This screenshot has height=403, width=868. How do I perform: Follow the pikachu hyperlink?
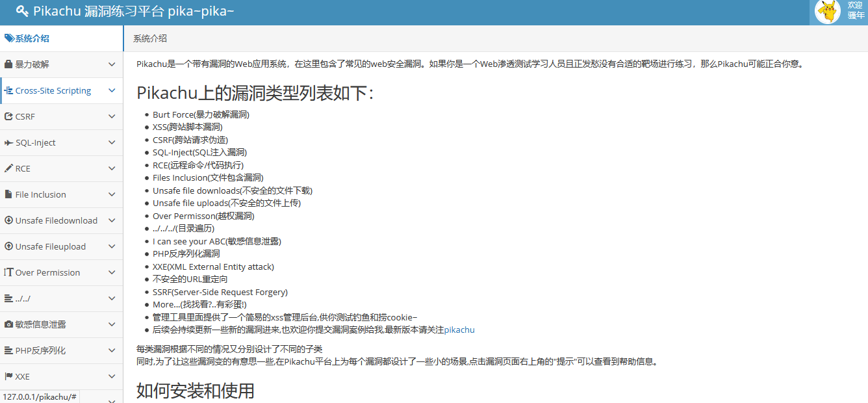(459, 330)
